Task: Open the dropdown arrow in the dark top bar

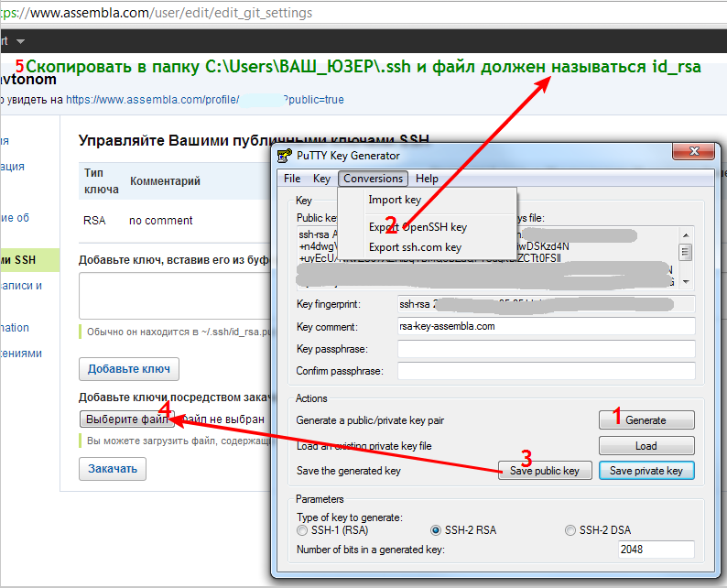Action: [x=20, y=41]
